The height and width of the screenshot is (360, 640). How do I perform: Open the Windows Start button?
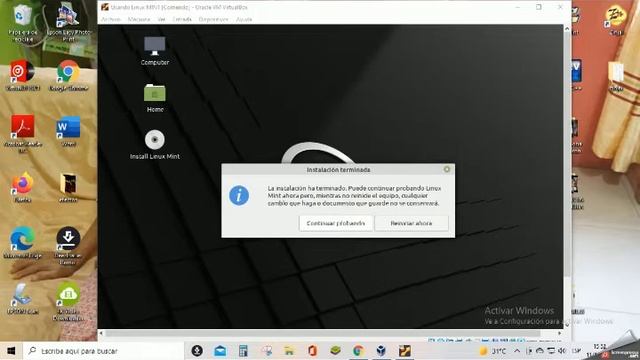tap(11, 351)
